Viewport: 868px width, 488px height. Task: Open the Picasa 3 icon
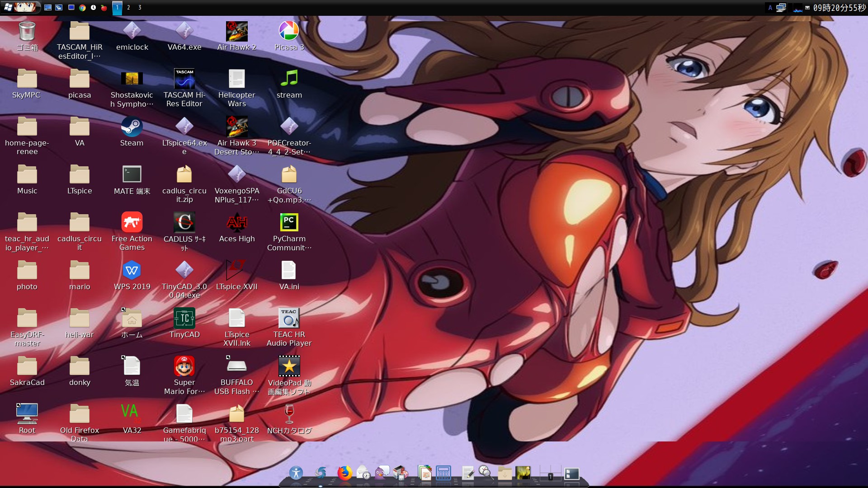click(289, 32)
